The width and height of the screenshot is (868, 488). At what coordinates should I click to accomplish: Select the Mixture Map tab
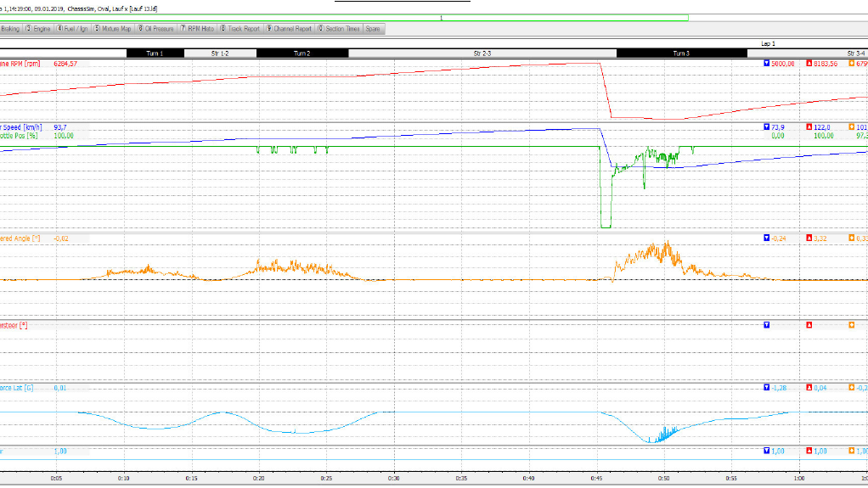pos(113,29)
